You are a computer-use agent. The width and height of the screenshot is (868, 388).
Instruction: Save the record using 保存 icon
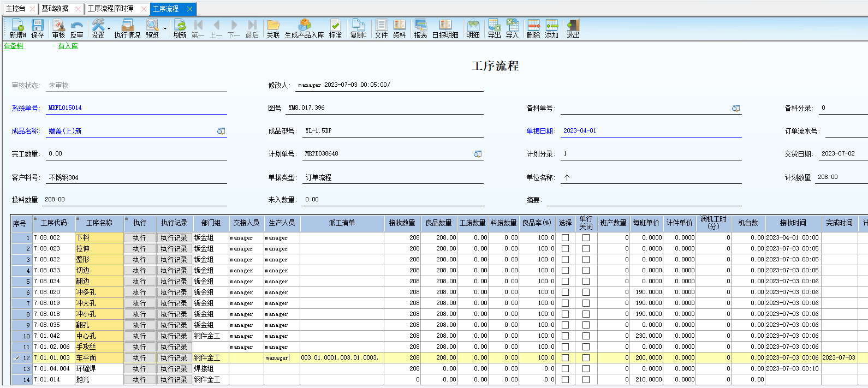coord(37,28)
